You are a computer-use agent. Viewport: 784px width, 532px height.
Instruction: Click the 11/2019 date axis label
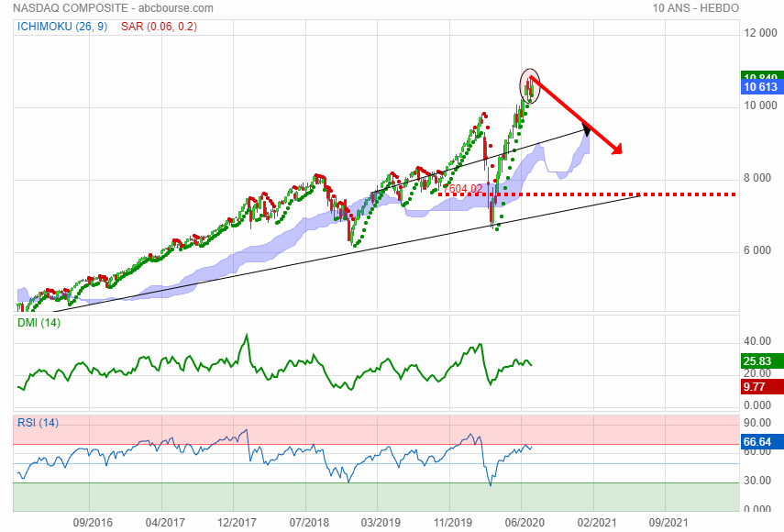tap(453, 523)
